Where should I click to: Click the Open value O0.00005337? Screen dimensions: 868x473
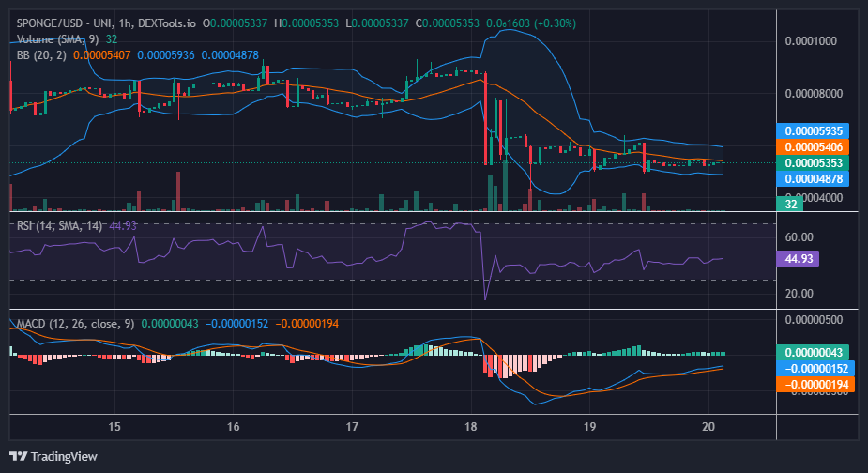pos(235,23)
